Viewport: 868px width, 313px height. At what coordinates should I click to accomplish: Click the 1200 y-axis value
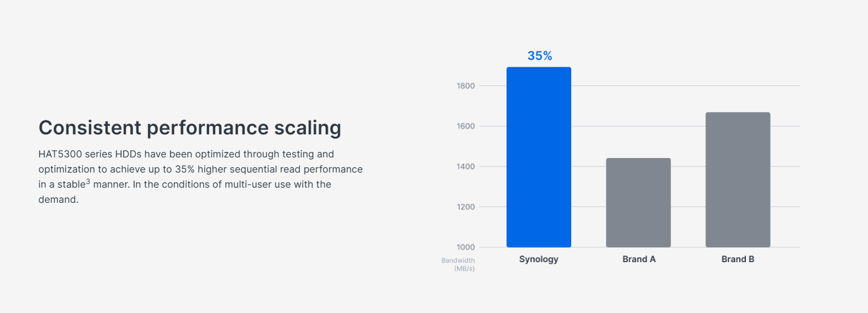[465, 207]
